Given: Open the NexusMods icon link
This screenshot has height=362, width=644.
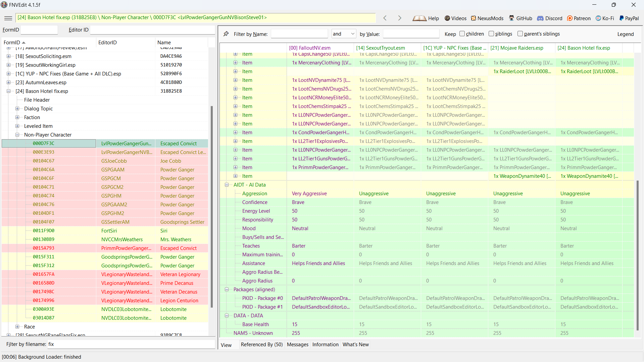Looking at the screenshot, I should coord(474,18).
